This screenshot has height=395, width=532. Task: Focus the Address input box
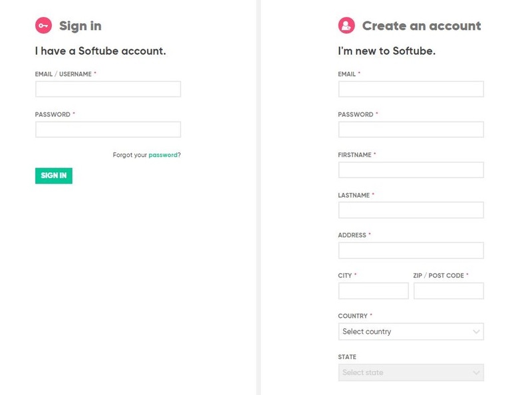[x=411, y=251]
